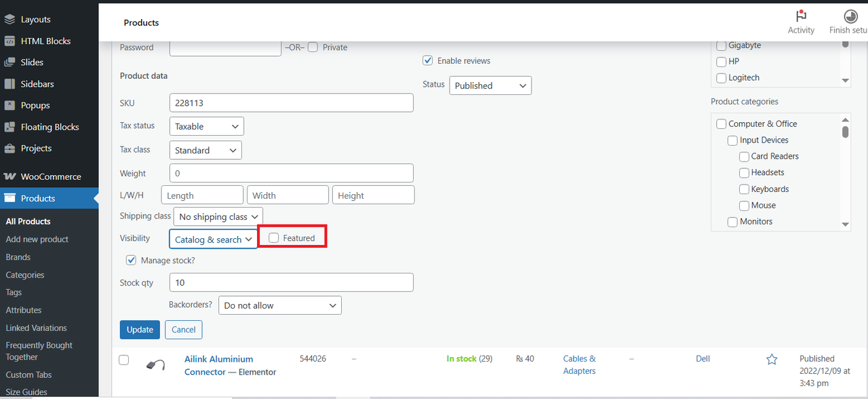Check the Featured checkbox

pos(274,237)
